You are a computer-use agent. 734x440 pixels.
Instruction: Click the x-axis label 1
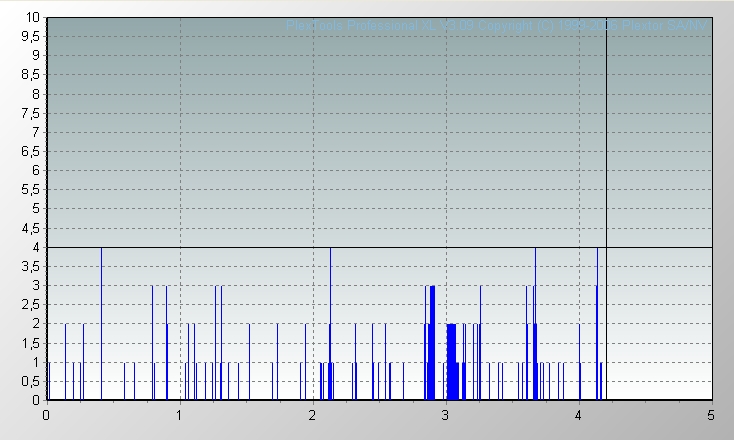179,414
